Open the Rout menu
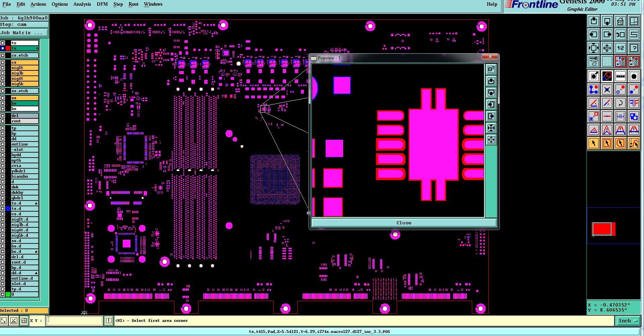Screen dimensions: 644x336 133,4
